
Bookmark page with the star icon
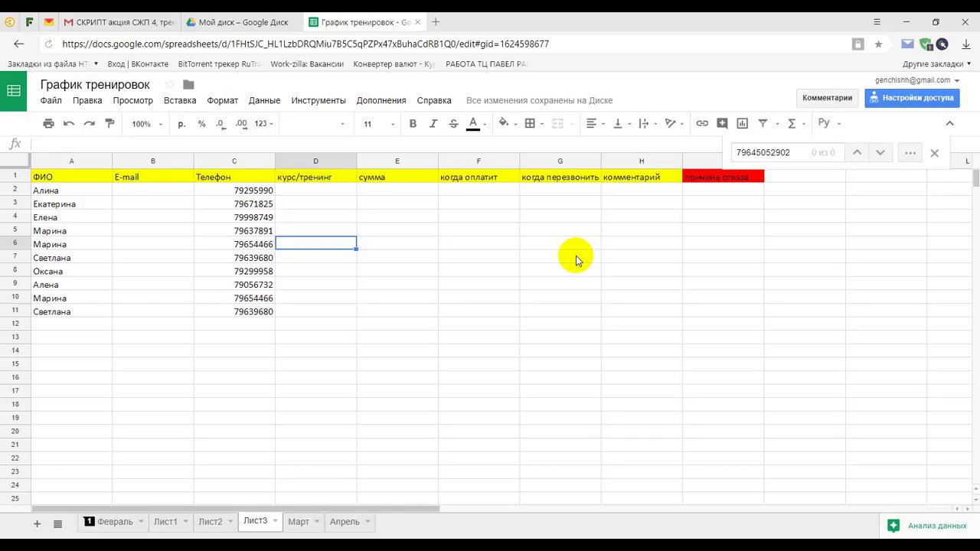878,44
